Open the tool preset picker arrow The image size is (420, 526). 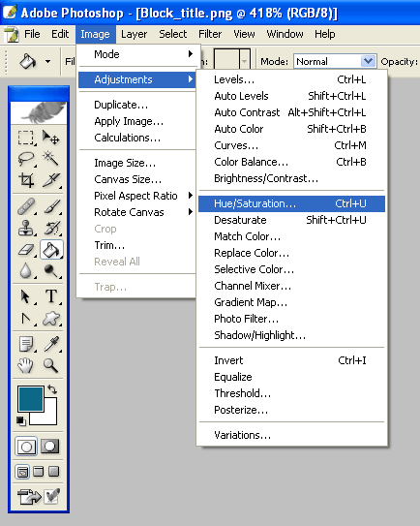tap(48, 62)
